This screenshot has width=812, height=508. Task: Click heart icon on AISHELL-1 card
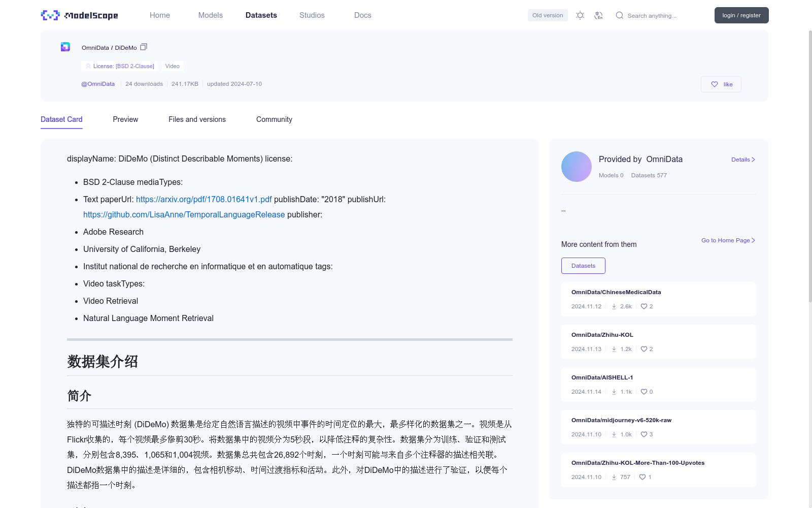(644, 392)
